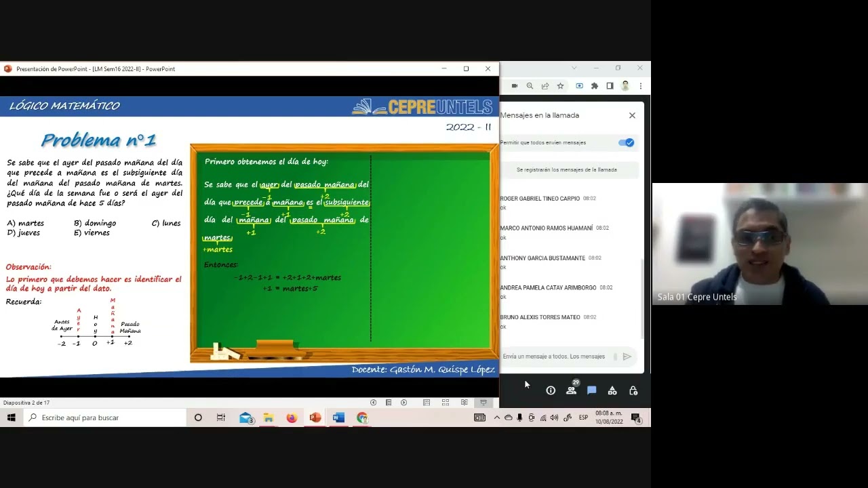Image resolution: width=868 pixels, height=488 pixels.
Task: Switch to Normal view in PowerPoint
Action: [x=427, y=403]
